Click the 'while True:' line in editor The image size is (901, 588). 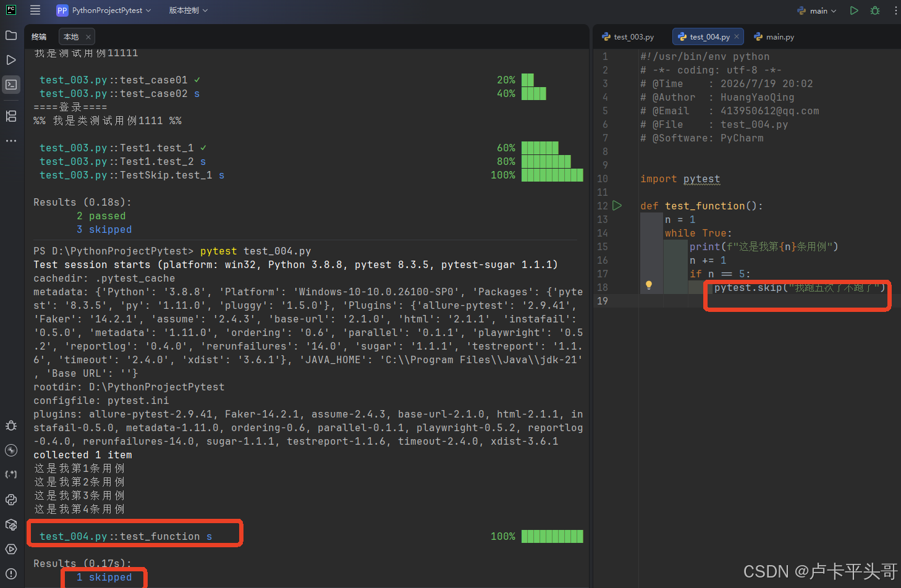click(698, 233)
